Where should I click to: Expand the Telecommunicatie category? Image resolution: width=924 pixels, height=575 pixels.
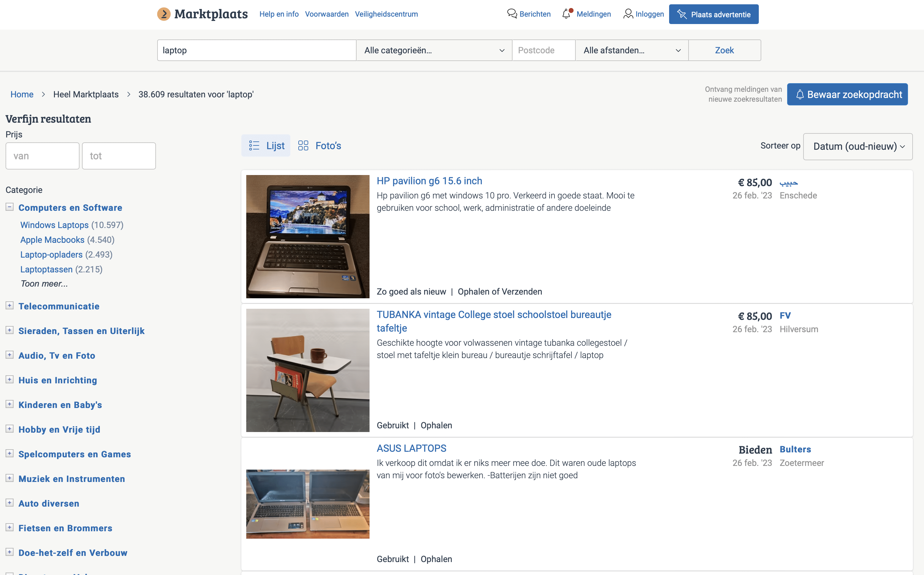(10, 305)
